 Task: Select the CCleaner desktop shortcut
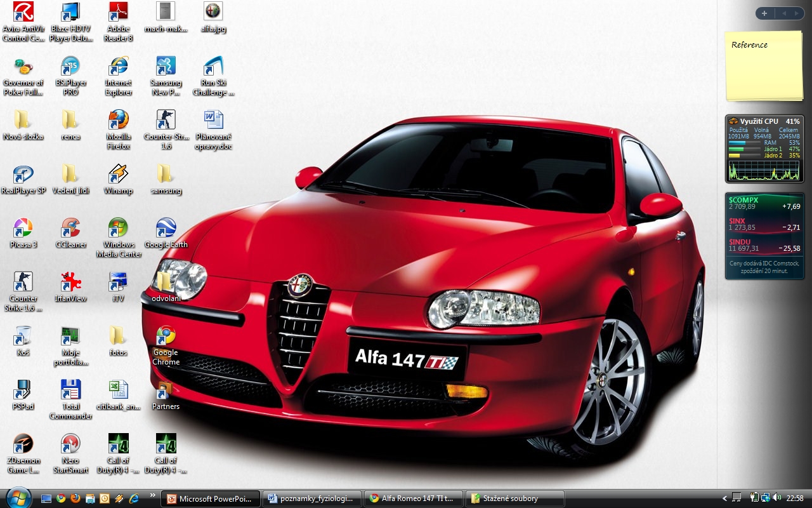point(70,228)
